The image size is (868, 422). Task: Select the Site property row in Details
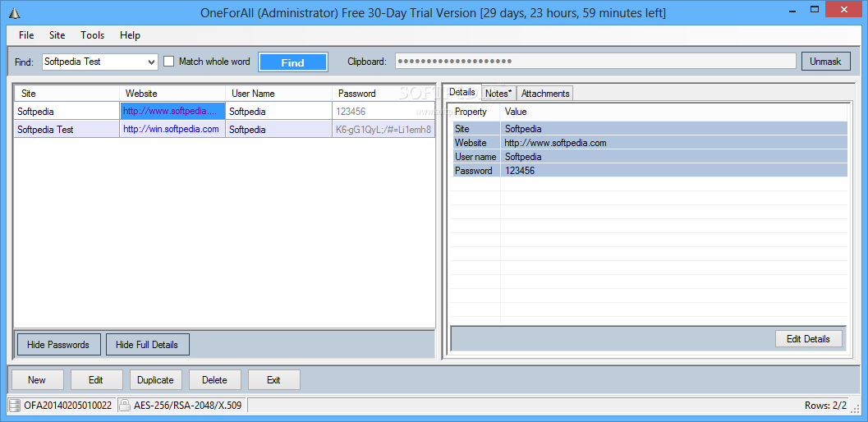(x=650, y=128)
